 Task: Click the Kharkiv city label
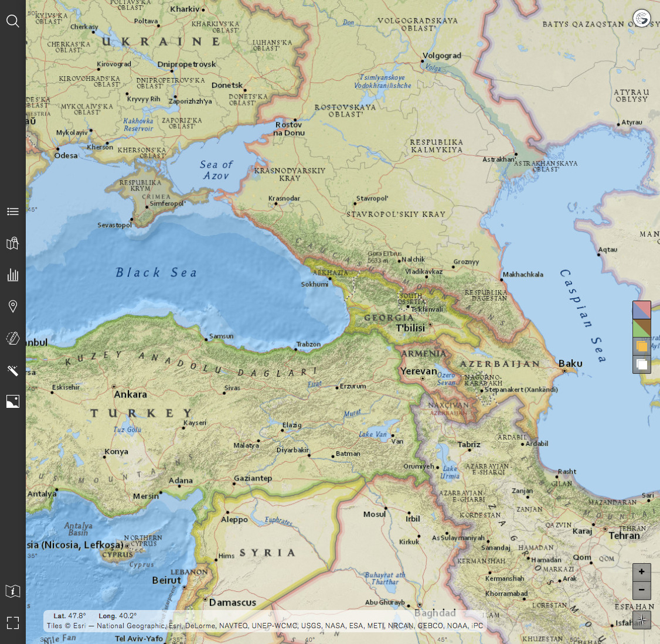(185, 9)
